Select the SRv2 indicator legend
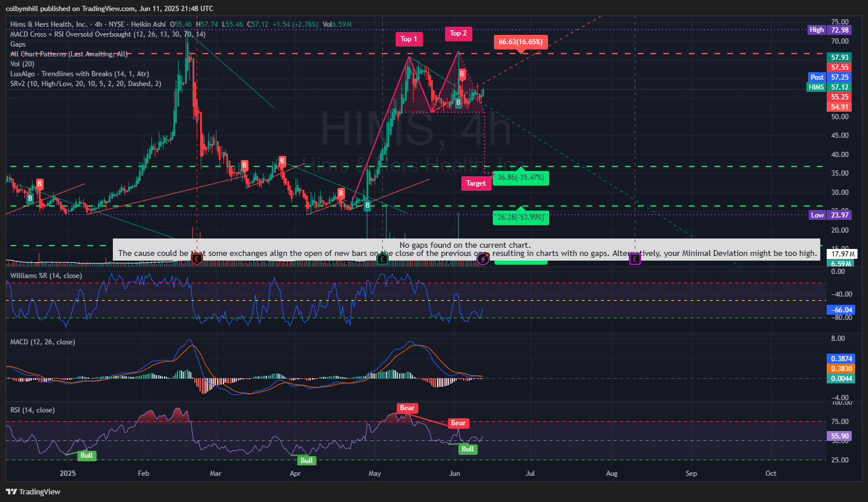 pyautogui.click(x=86, y=84)
